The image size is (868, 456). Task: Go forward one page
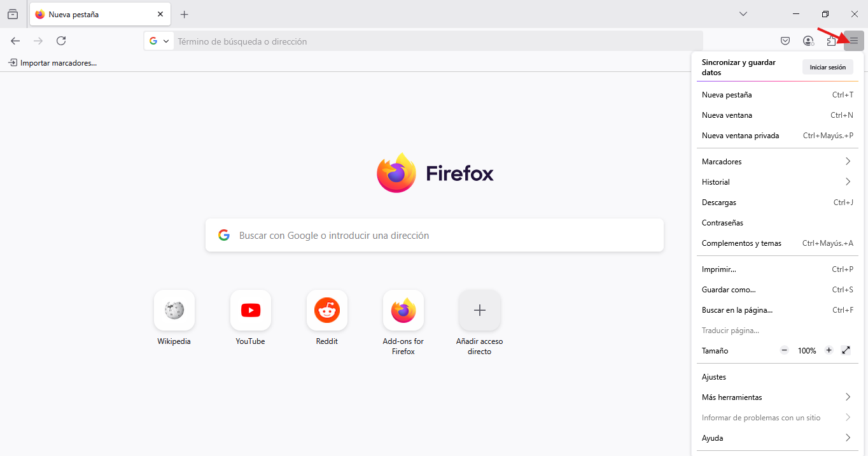(38, 41)
